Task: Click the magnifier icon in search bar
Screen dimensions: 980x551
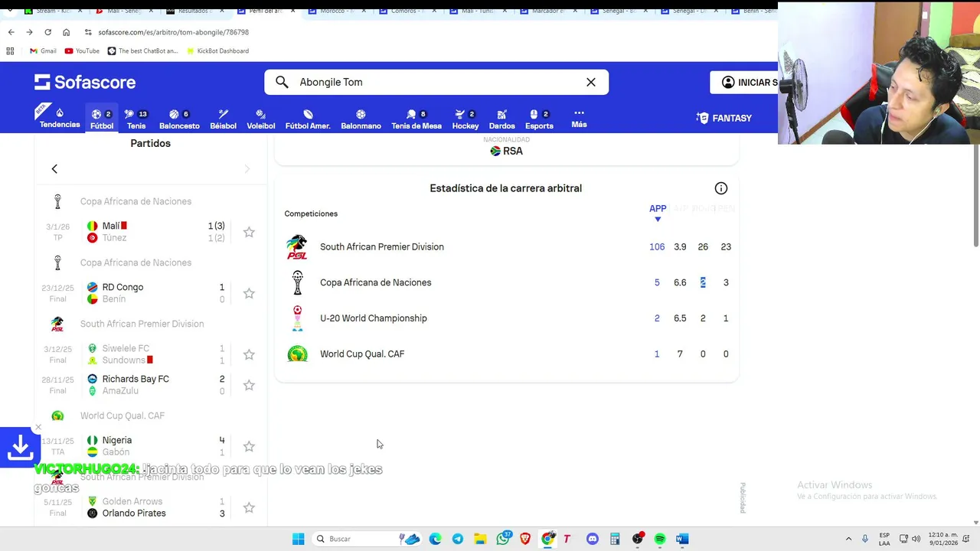Action: pyautogui.click(x=282, y=82)
